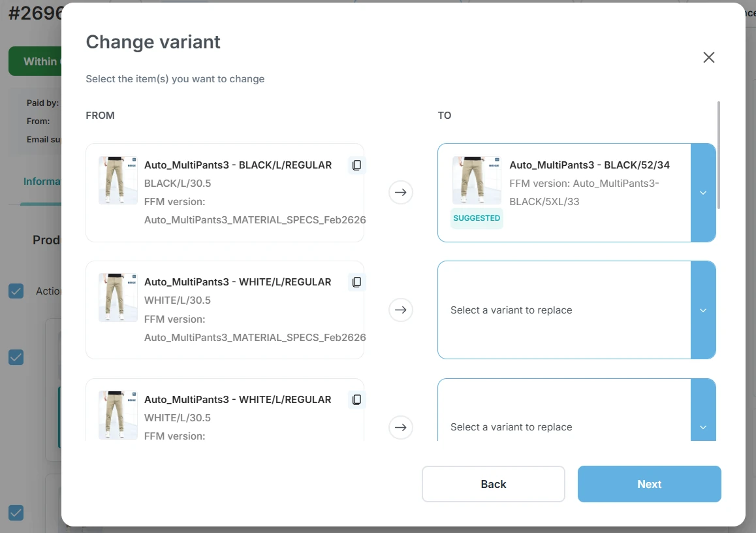Expand the BLACK/52/34 variant dropdown
Viewport: 756px width, 533px height.
[703, 193]
